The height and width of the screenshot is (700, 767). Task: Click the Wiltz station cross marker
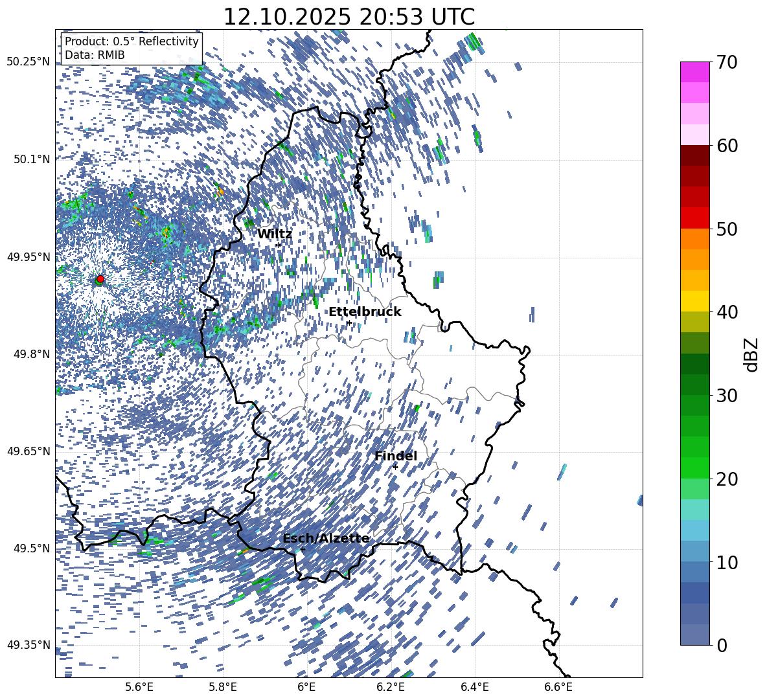[x=279, y=245]
